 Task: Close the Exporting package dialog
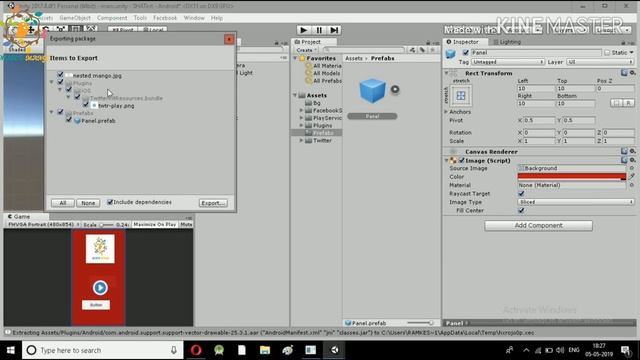(229, 39)
